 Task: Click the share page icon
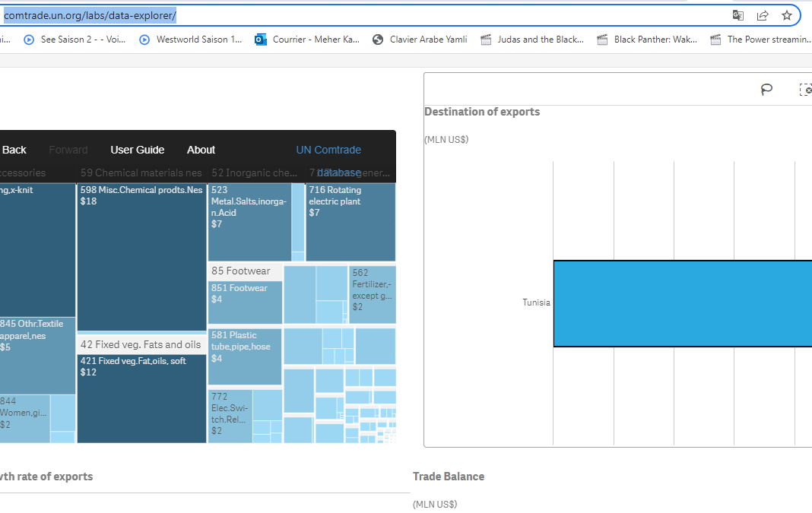pyautogui.click(x=763, y=15)
